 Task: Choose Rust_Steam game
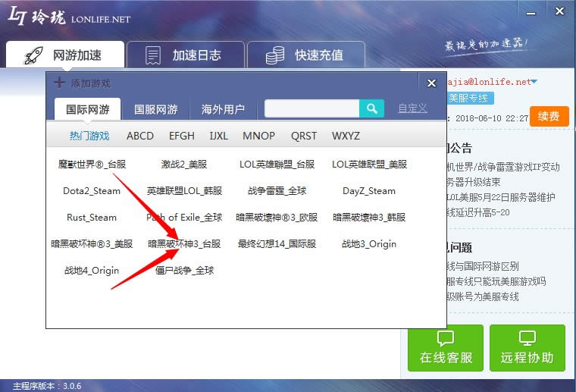click(92, 218)
